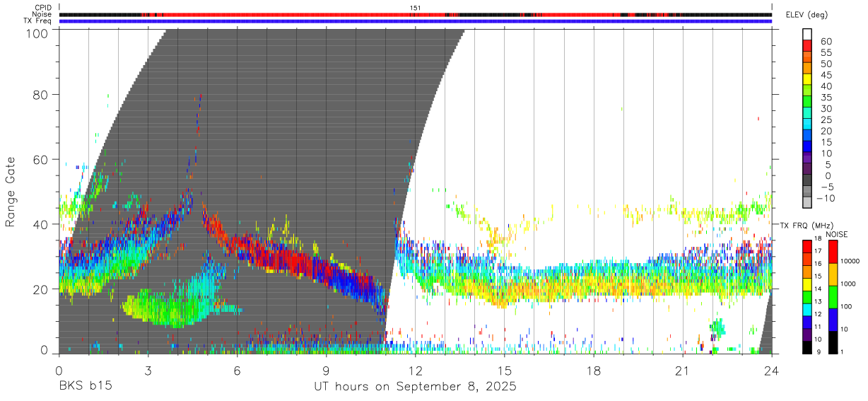Click the cyan 25 degree elevation swatch
Screen dimensions: 868x401
coord(807,122)
